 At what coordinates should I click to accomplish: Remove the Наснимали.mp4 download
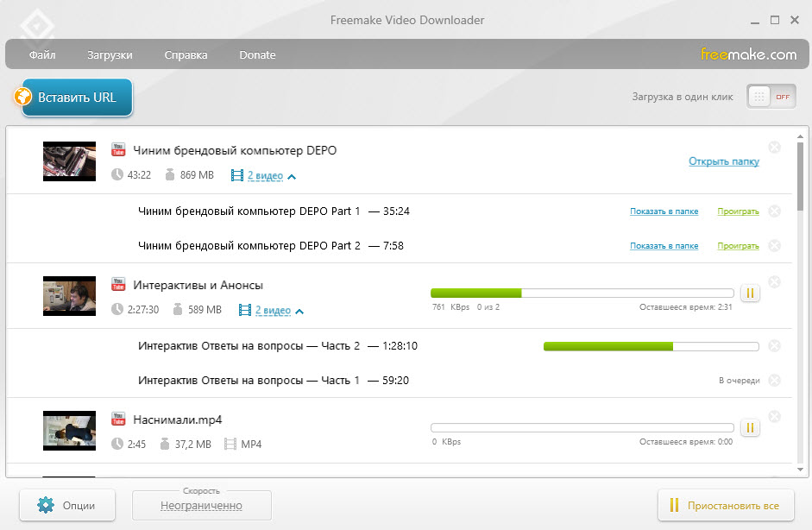(x=774, y=417)
